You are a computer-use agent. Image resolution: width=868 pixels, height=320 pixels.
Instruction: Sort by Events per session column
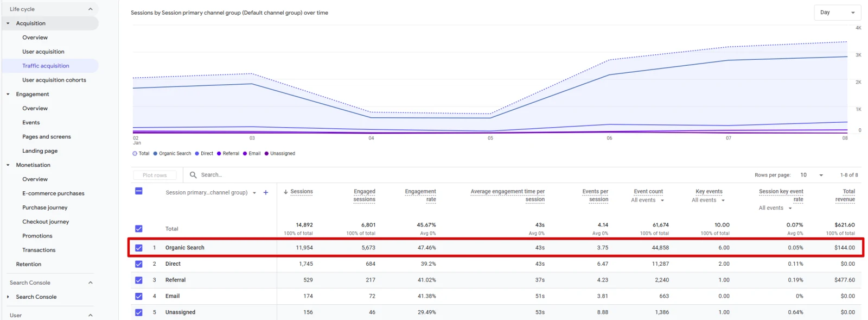pos(595,196)
